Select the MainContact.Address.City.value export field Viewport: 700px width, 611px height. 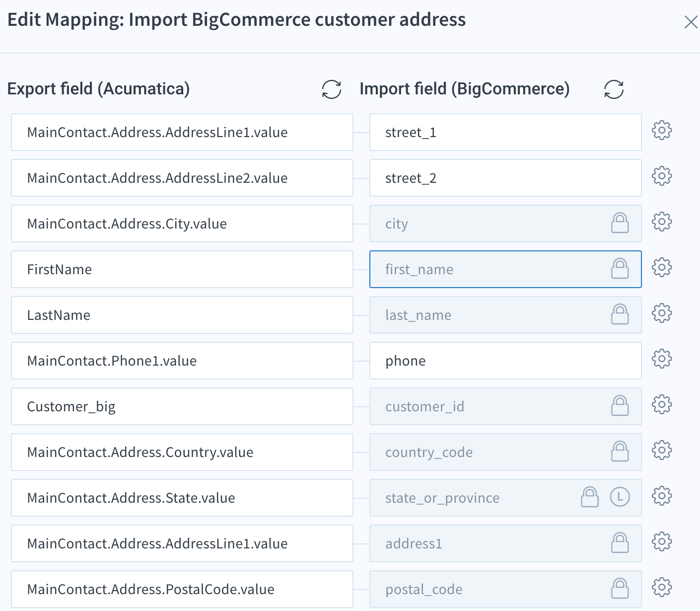tap(182, 224)
